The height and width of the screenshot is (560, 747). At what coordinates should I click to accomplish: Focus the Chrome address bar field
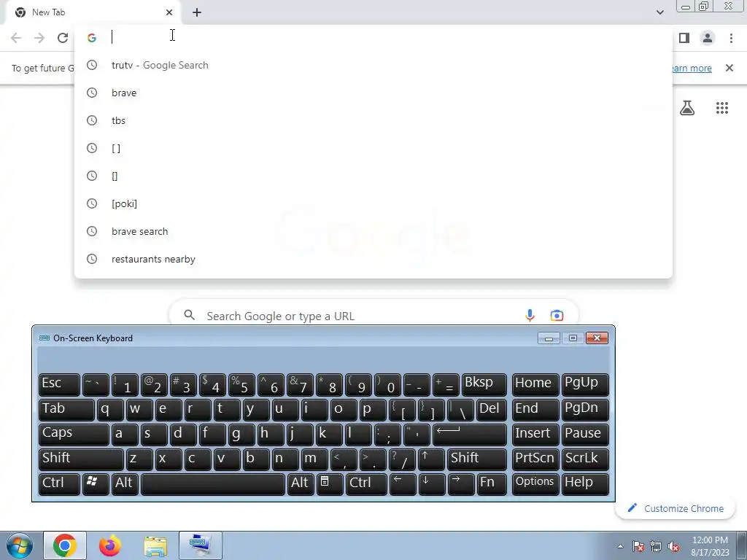pos(373,38)
